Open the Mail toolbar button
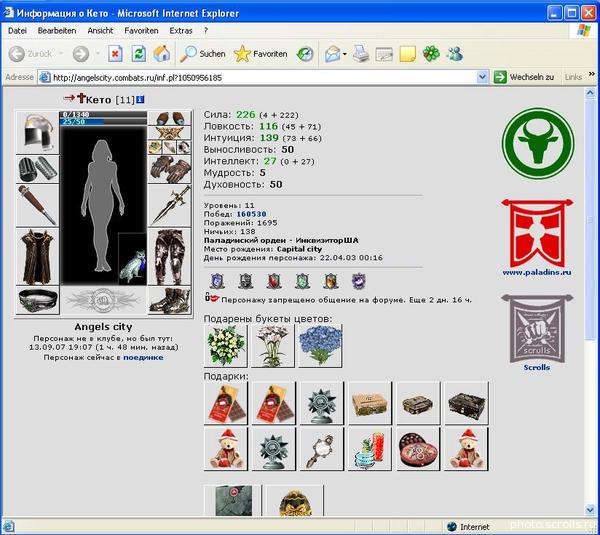The image size is (600, 535). point(333,54)
